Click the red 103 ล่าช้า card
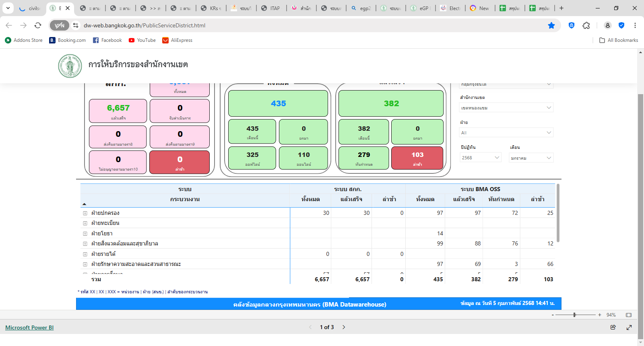Screen dimensions: 644x346 point(417,158)
